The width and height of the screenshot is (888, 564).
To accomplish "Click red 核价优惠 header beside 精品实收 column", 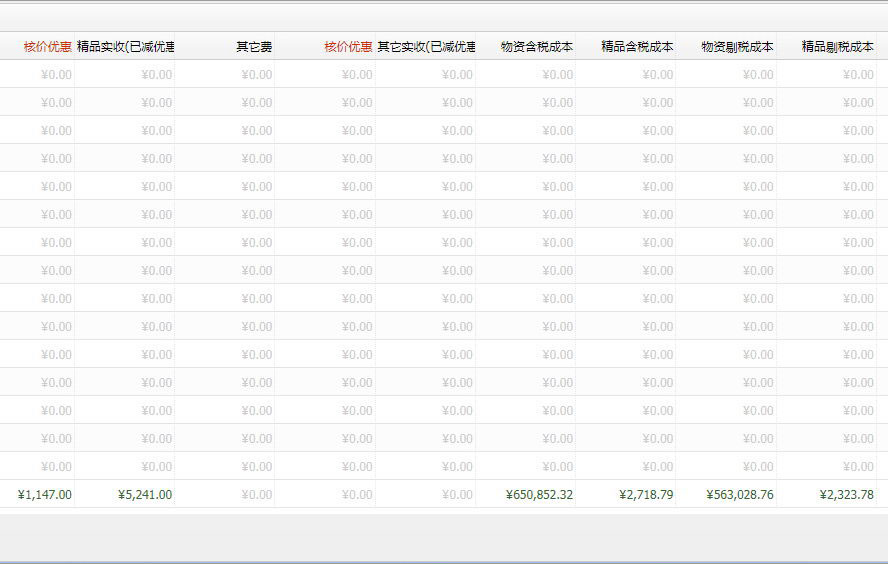I will [x=47, y=46].
